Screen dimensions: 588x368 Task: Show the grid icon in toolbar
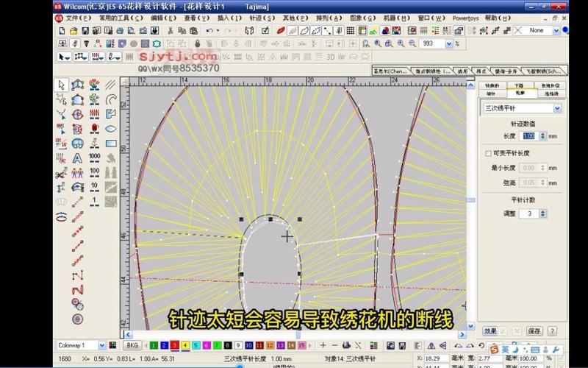[351, 31]
